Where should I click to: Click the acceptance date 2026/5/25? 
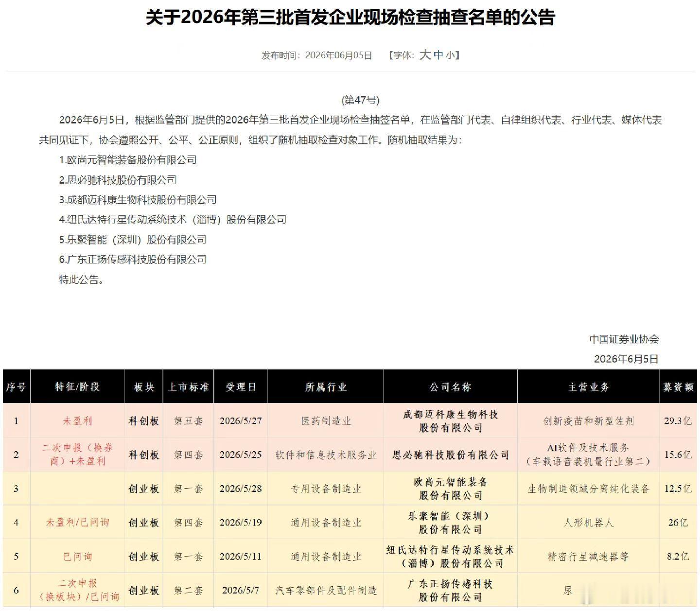pyautogui.click(x=241, y=455)
